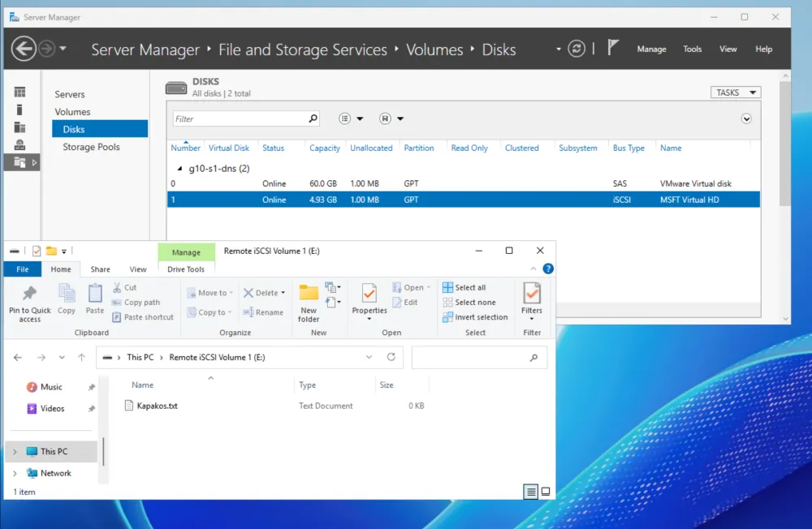The width and height of the screenshot is (812, 529).
Task: Open Explorer help question mark icon
Action: click(x=548, y=269)
